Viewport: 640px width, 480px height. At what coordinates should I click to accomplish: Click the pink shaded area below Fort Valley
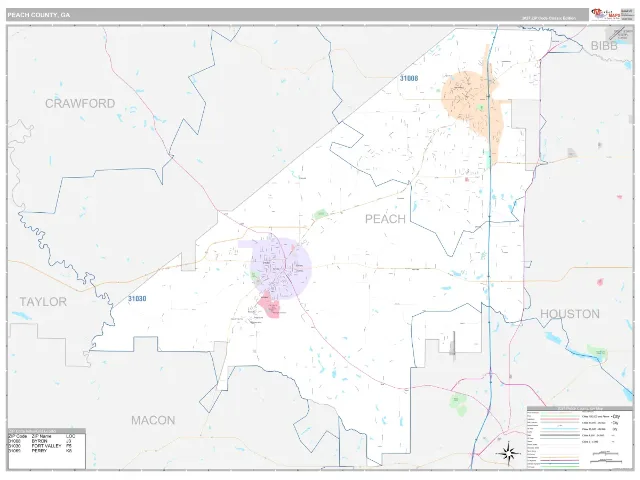[x=270, y=307]
